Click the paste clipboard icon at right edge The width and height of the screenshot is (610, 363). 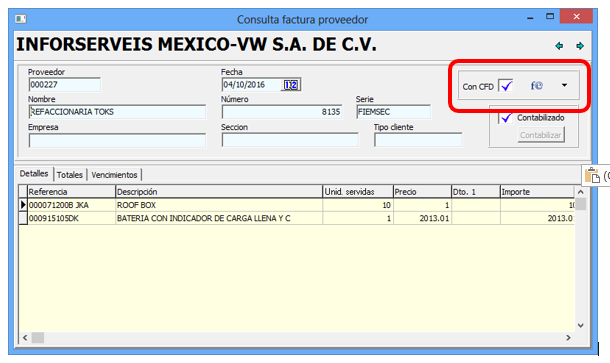tap(592, 175)
